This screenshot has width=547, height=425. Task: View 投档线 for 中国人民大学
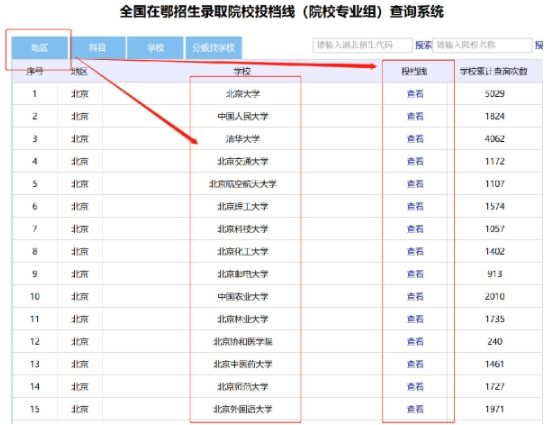[x=415, y=116]
